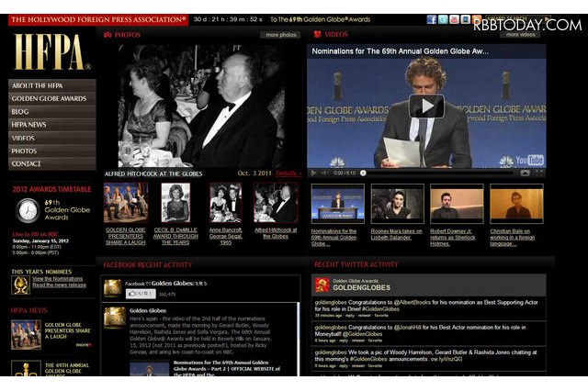Viewport: 588px width, 391px height.
Task: Open Blog in the left navigation
Action: 52,112
